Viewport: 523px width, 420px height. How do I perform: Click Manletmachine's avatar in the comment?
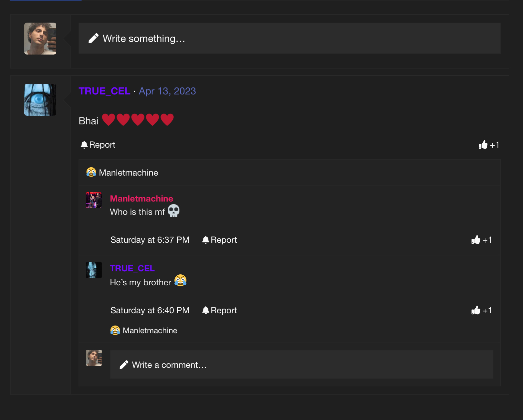click(94, 200)
